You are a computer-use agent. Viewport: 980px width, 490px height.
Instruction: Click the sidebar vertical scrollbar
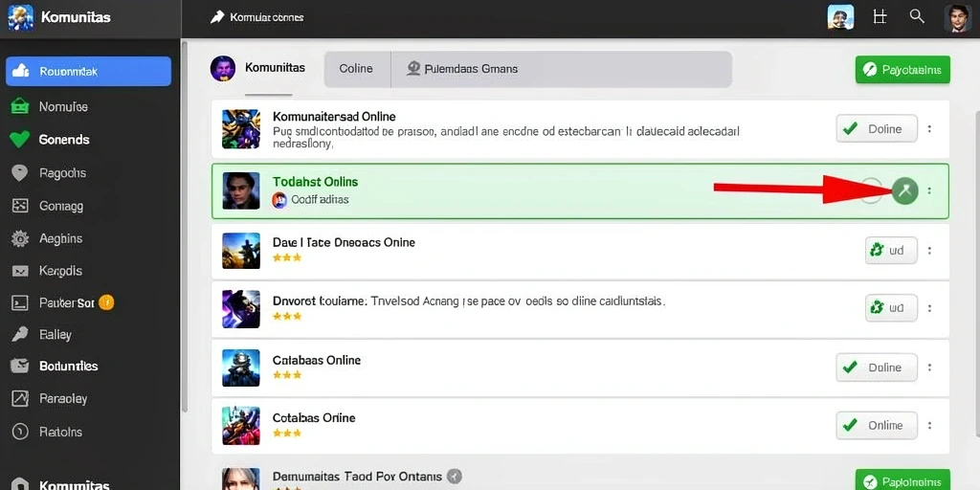coord(184,225)
